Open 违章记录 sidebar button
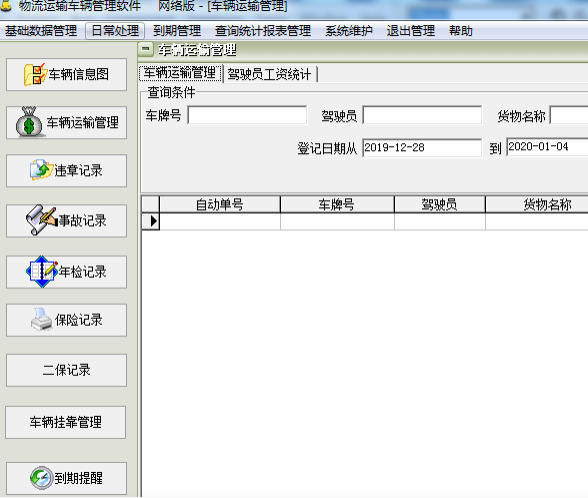 coord(66,171)
